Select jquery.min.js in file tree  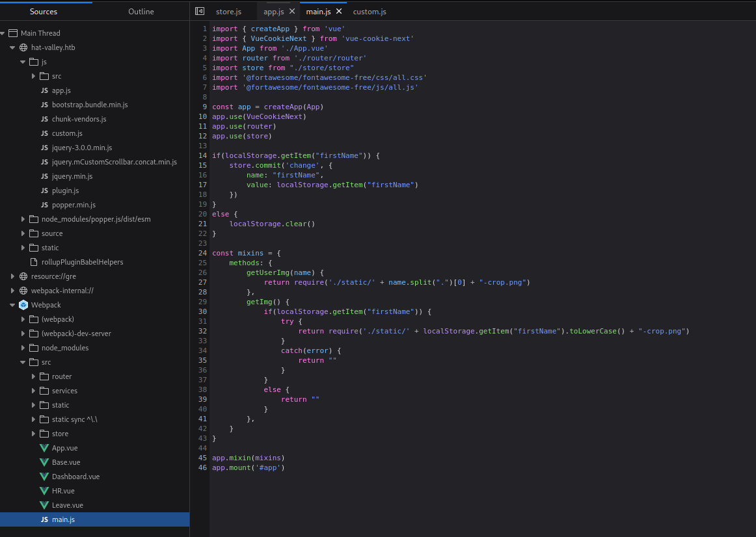click(72, 176)
